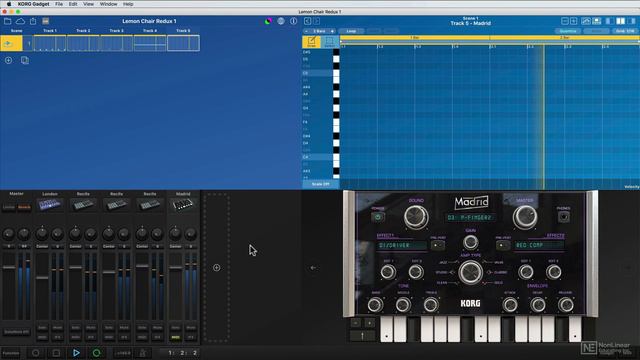Shift Madrid keyboard octave up with plus
640x360 pixels.
(370, 323)
